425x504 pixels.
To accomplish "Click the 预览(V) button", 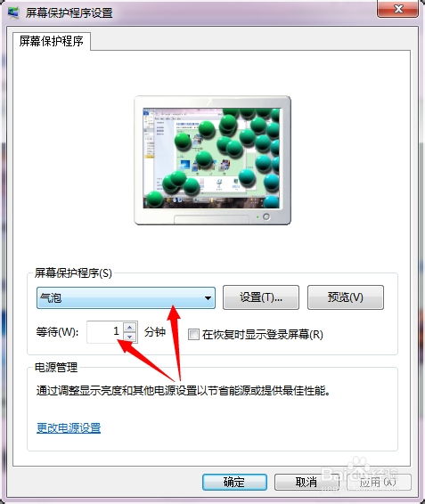I will (346, 297).
